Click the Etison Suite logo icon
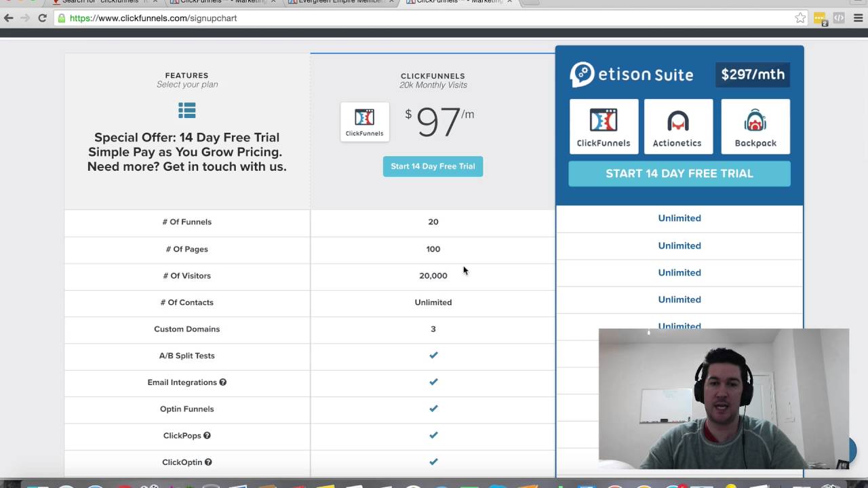 coord(582,75)
